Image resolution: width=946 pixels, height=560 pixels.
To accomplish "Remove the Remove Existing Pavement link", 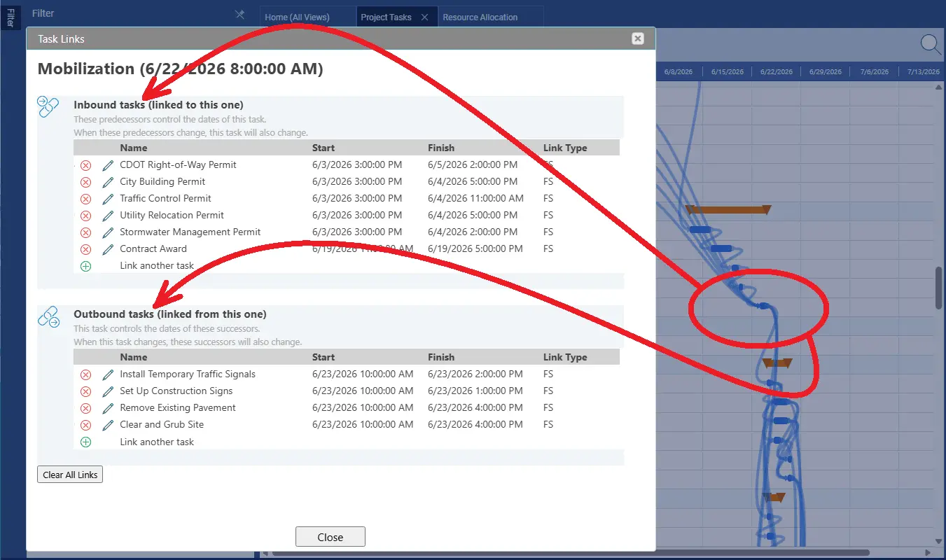I will click(x=85, y=409).
